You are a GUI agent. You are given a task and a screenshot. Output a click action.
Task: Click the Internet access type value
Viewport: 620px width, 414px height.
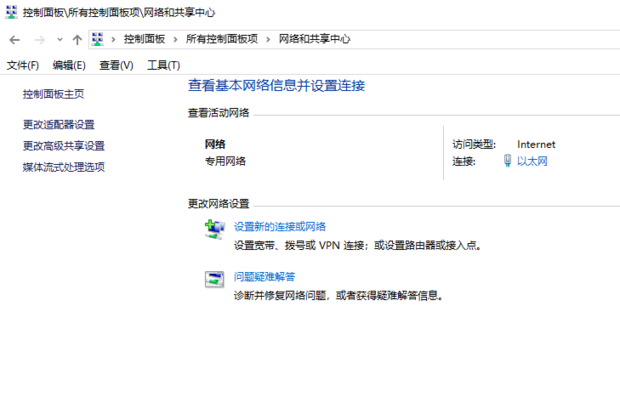(x=536, y=145)
